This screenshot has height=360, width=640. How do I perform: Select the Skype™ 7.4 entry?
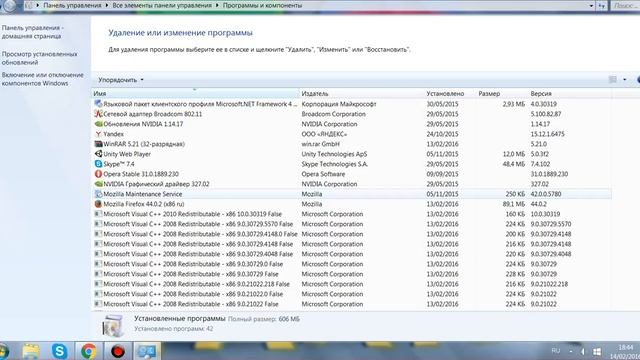point(119,164)
